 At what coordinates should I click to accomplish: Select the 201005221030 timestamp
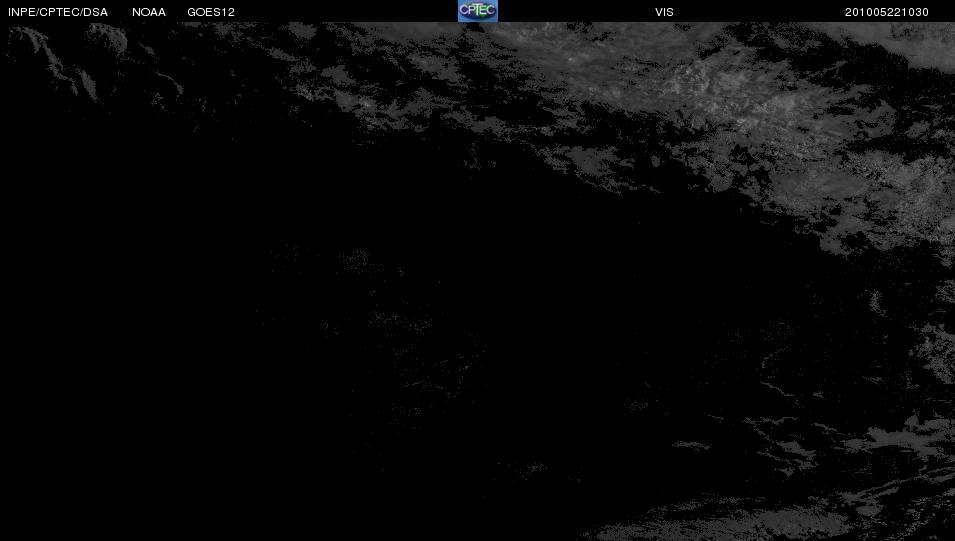pos(887,12)
